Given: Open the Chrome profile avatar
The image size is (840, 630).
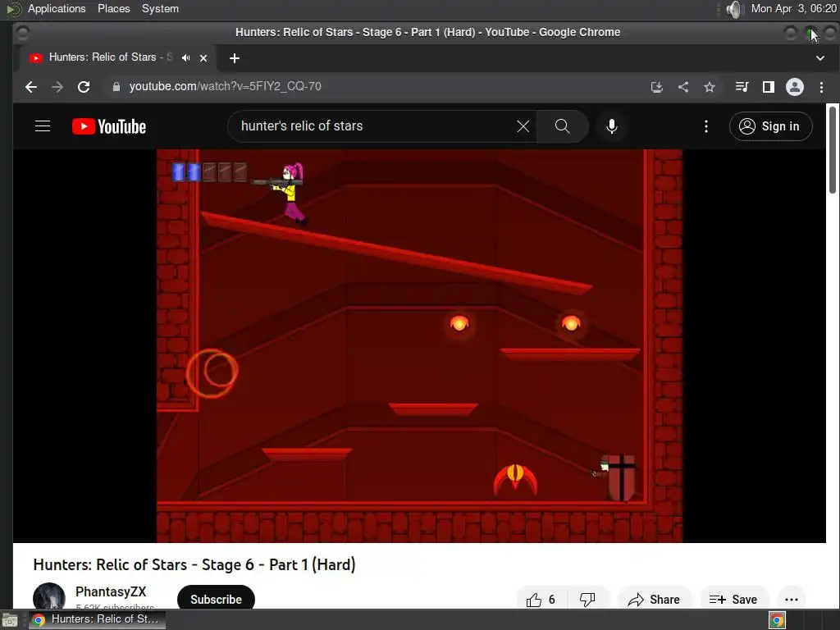Looking at the screenshot, I should (794, 87).
